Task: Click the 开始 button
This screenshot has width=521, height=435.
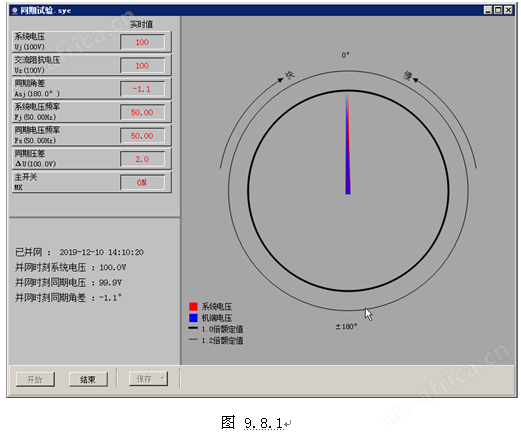Action: [35, 379]
